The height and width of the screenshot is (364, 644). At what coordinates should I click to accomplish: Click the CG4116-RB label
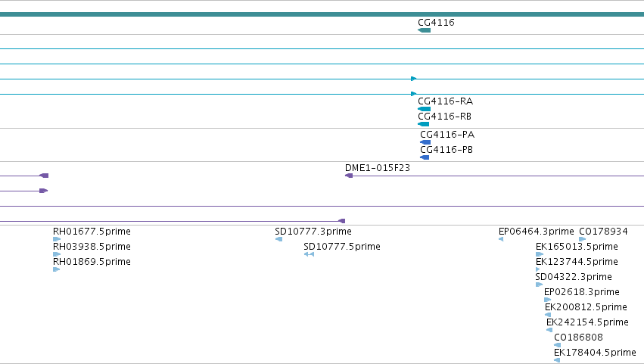pos(444,117)
